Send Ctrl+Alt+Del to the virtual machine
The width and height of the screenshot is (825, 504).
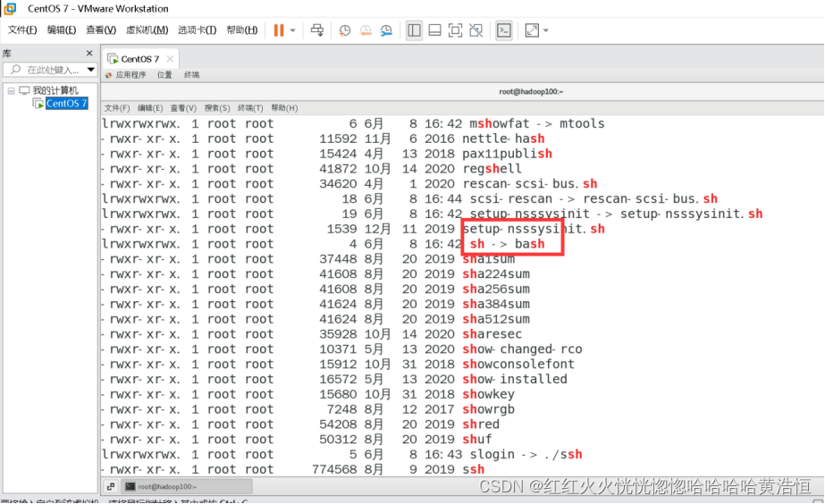coord(316,30)
